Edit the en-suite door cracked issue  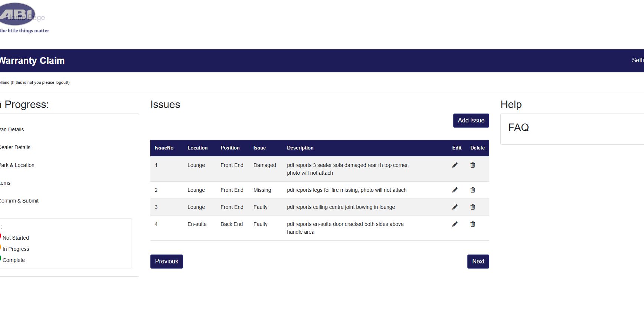(x=455, y=224)
